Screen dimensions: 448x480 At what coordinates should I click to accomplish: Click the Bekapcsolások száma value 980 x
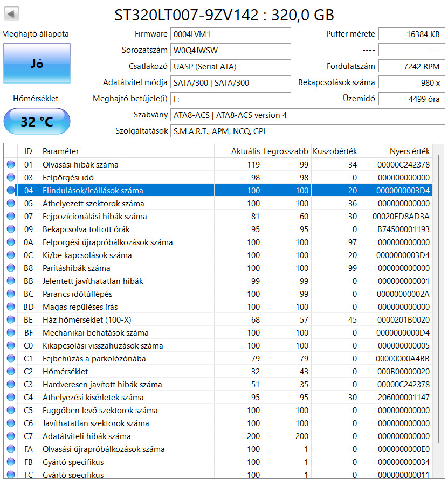coord(411,82)
